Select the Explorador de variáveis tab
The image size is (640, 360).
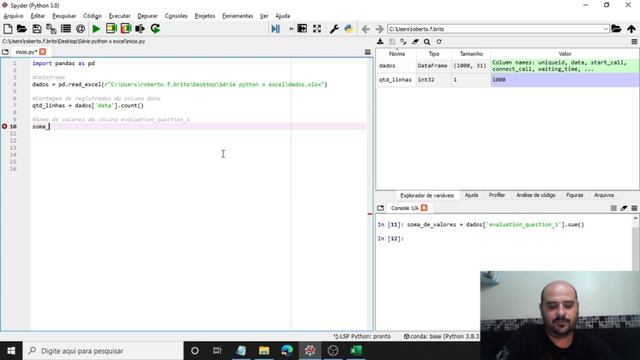[427, 196]
